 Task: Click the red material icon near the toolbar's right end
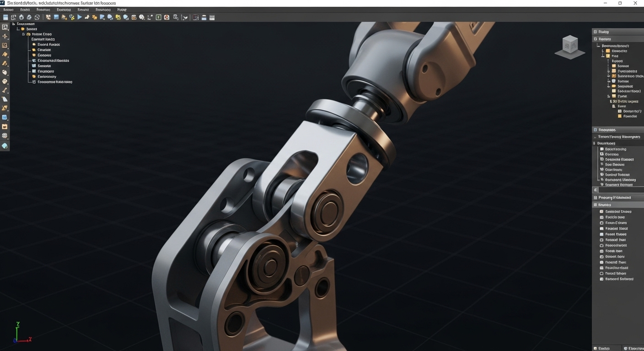tap(166, 17)
